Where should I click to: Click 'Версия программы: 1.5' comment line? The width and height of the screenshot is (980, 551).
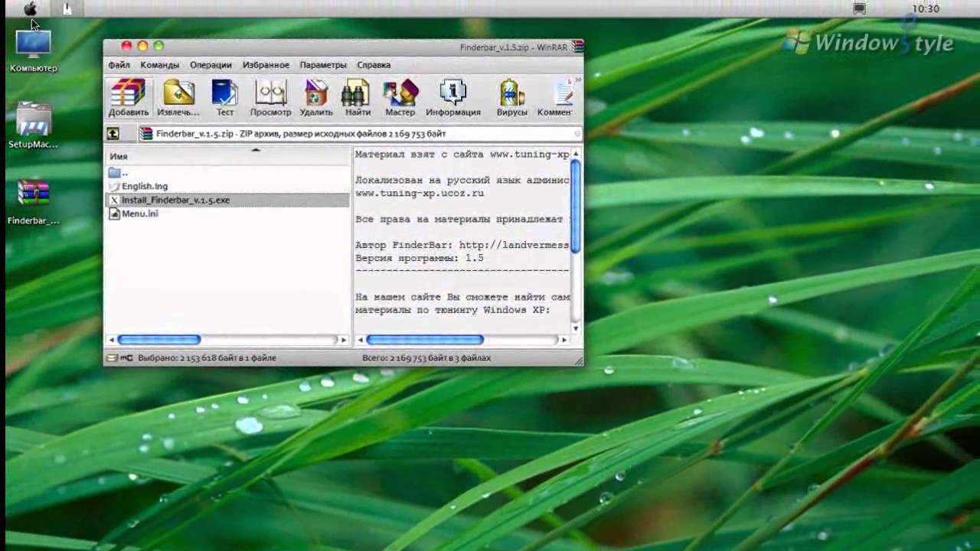point(420,258)
